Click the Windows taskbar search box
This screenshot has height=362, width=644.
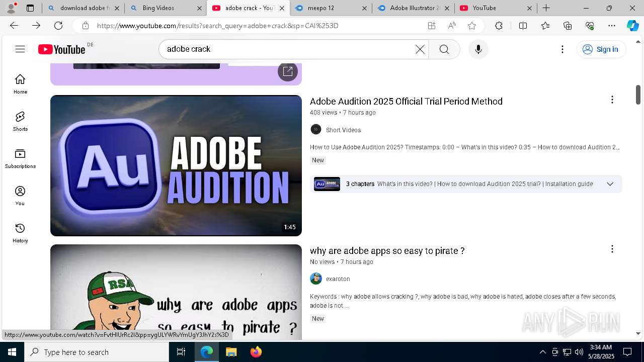point(97,352)
